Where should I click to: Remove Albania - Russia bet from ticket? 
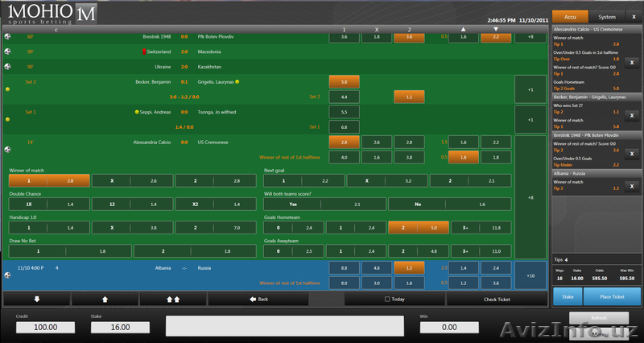point(630,188)
